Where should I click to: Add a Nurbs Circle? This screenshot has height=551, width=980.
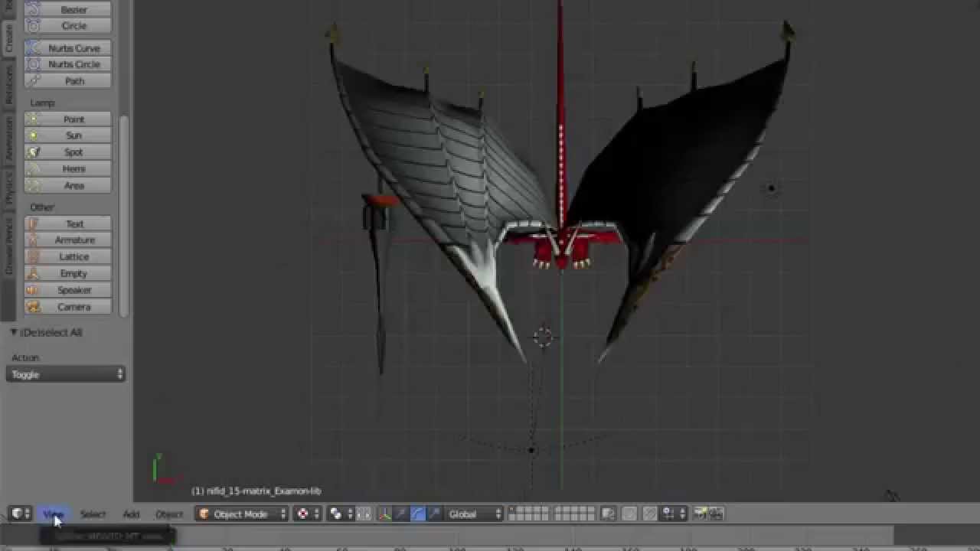coord(68,64)
